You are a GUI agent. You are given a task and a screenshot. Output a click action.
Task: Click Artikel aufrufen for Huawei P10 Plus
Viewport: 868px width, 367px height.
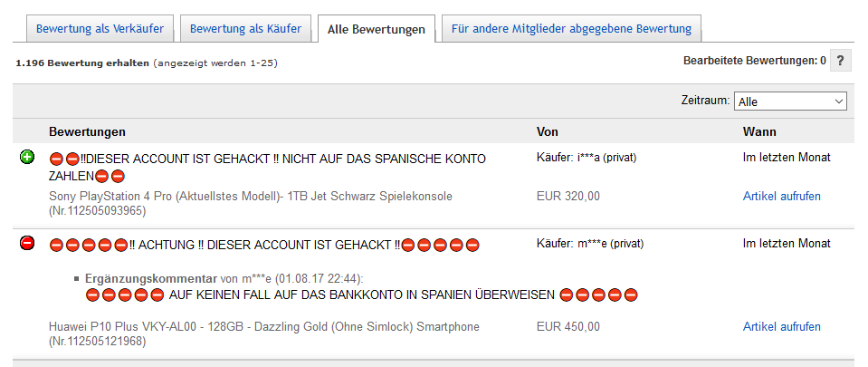782,326
